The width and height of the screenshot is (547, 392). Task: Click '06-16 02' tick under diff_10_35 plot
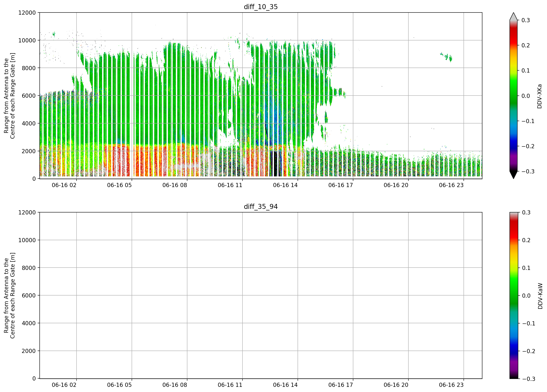click(64, 185)
